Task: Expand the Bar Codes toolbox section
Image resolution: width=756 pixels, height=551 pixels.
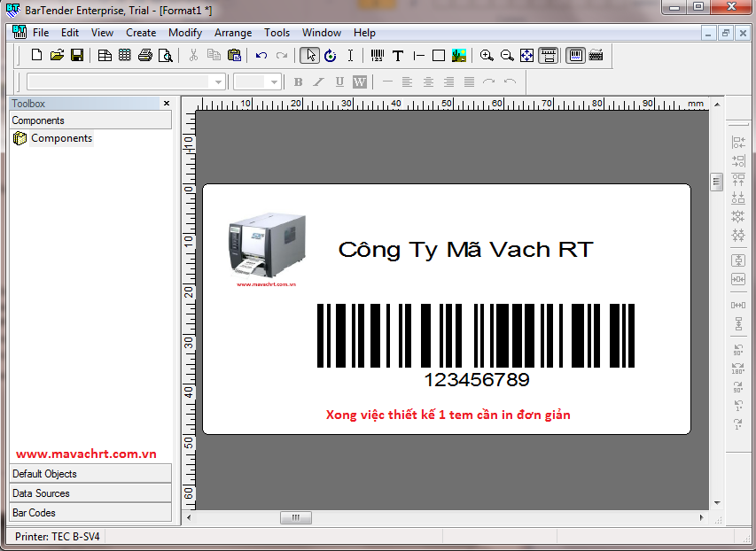Action: pos(90,512)
